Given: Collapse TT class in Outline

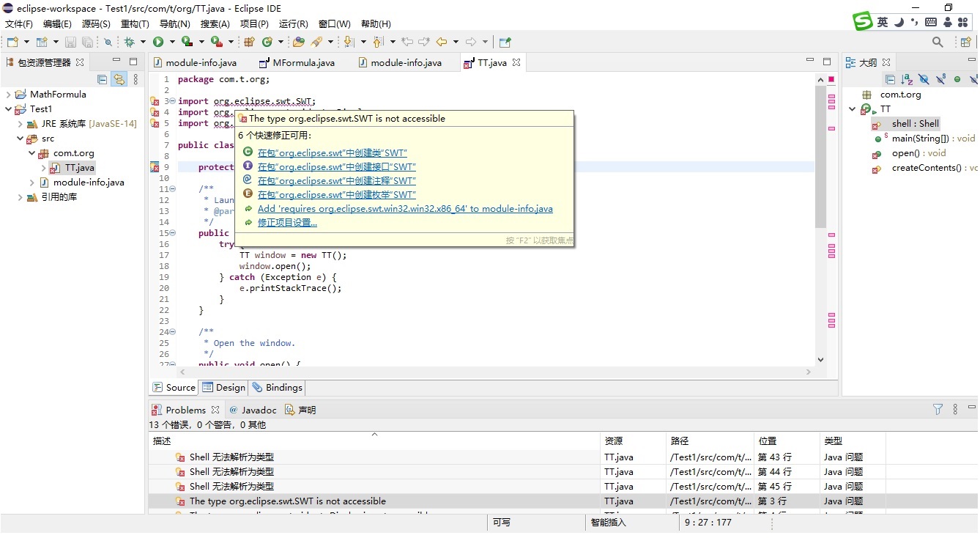Looking at the screenshot, I should coord(853,109).
